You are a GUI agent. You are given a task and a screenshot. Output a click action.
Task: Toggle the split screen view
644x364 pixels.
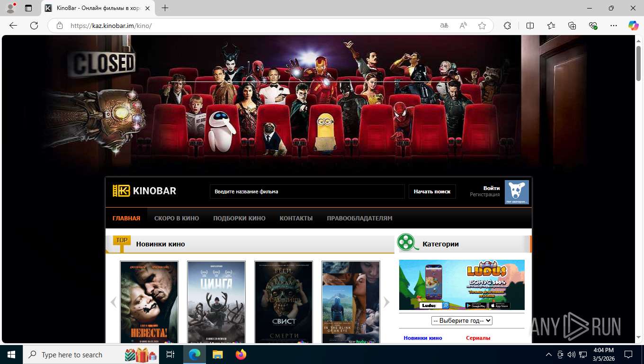[530, 26]
